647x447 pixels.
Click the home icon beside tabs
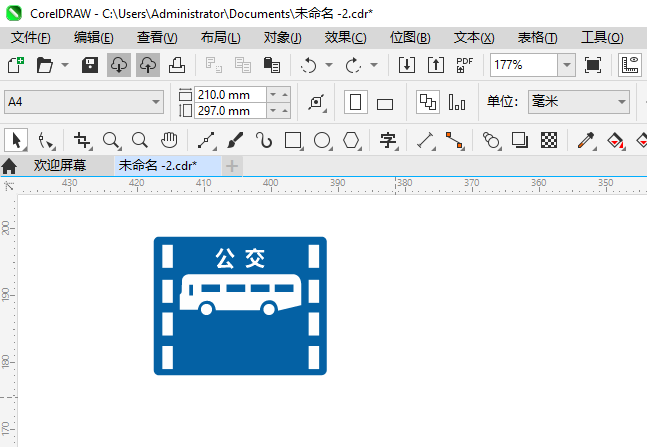tap(9, 166)
